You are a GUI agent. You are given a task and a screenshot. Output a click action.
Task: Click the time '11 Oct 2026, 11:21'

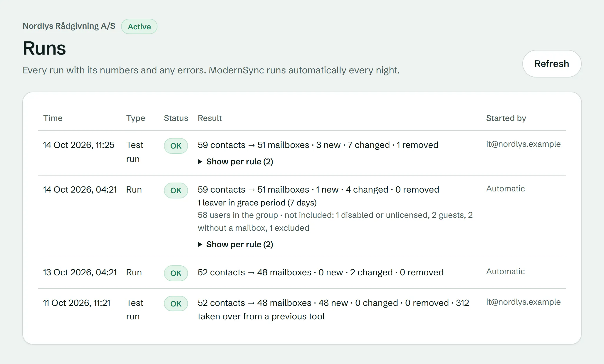[x=77, y=303]
